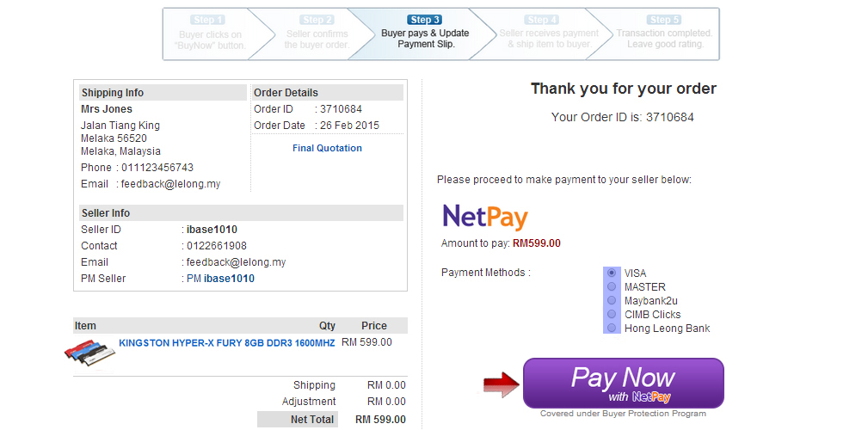Choose CIMB Clicks payment option

pyautogui.click(x=611, y=315)
